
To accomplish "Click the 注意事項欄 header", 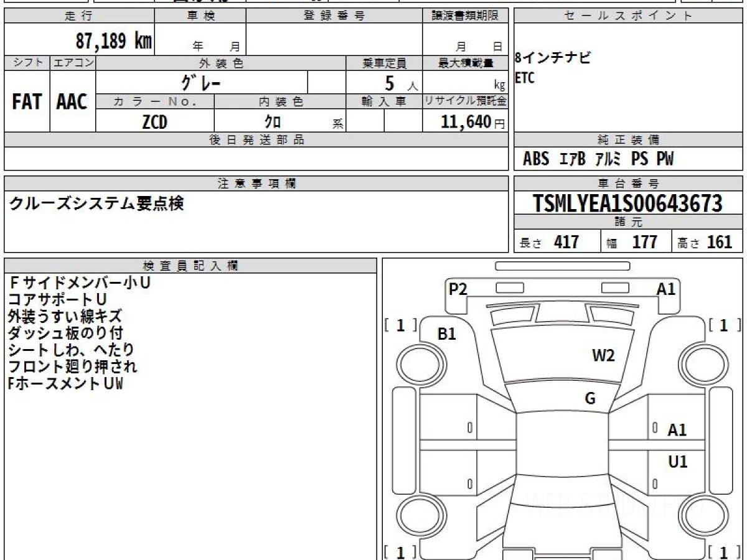I will [x=256, y=184].
